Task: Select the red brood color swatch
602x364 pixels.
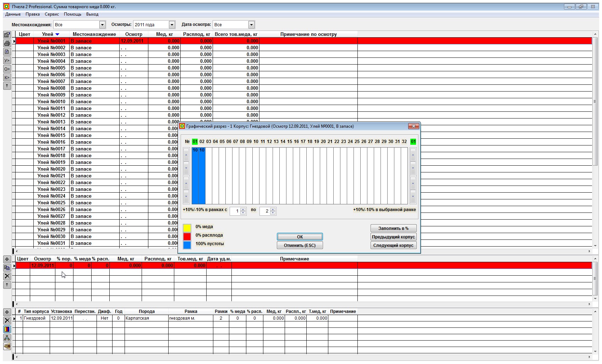Action: click(187, 236)
